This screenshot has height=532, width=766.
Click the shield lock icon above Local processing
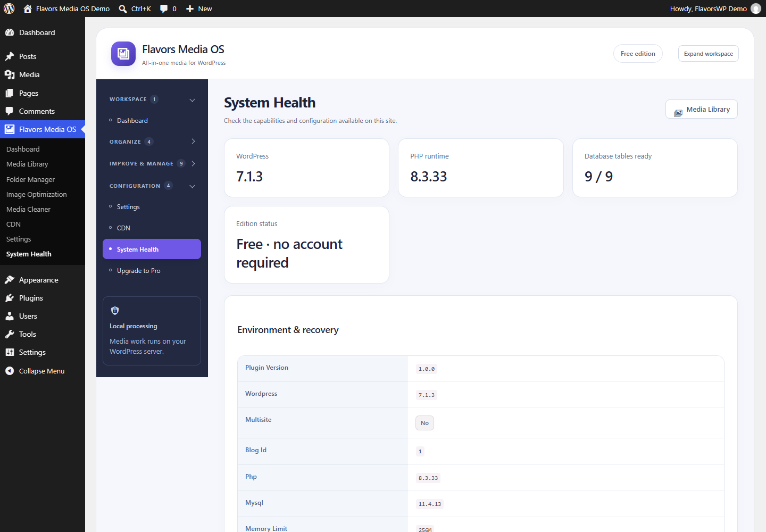pos(115,311)
